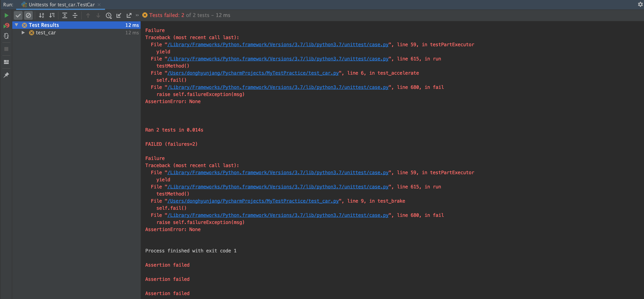The width and height of the screenshot is (644, 299).
Task: Open Run panel settings gear
Action: click(x=640, y=4)
